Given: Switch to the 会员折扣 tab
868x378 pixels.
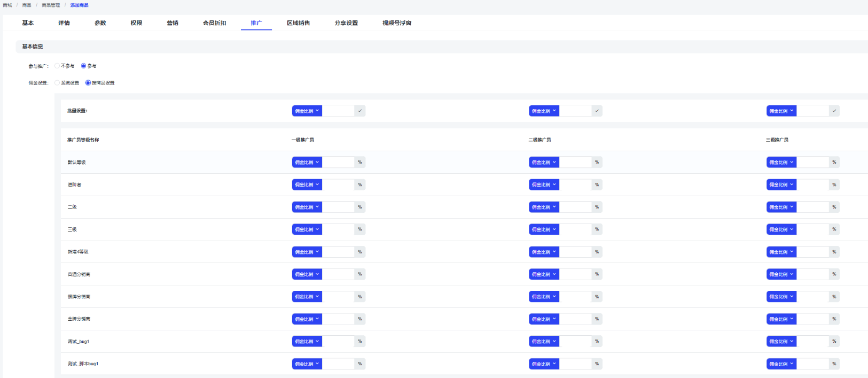Looking at the screenshot, I should (x=214, y=23).
